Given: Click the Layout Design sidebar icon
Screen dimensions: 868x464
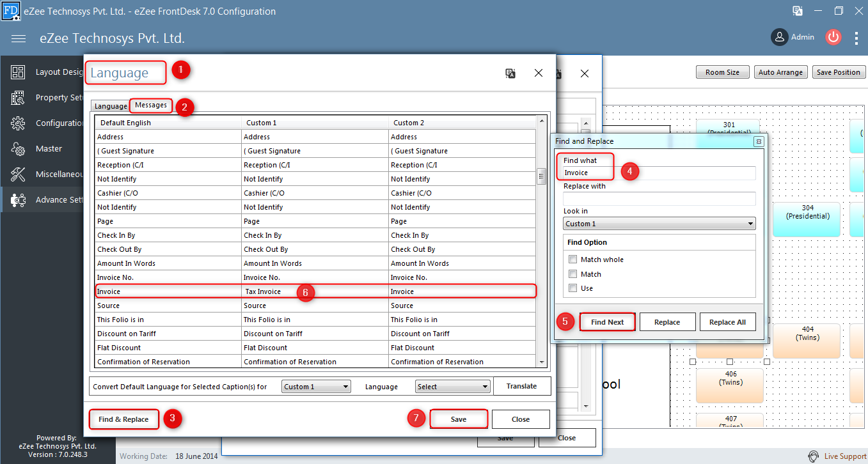Looking at the screenshot, I should coord(18,72).
